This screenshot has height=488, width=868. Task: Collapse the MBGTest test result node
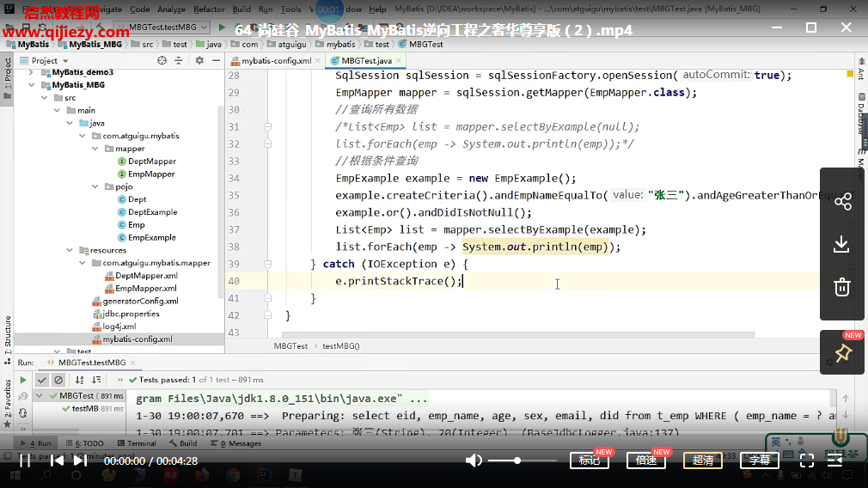[39, 395]
